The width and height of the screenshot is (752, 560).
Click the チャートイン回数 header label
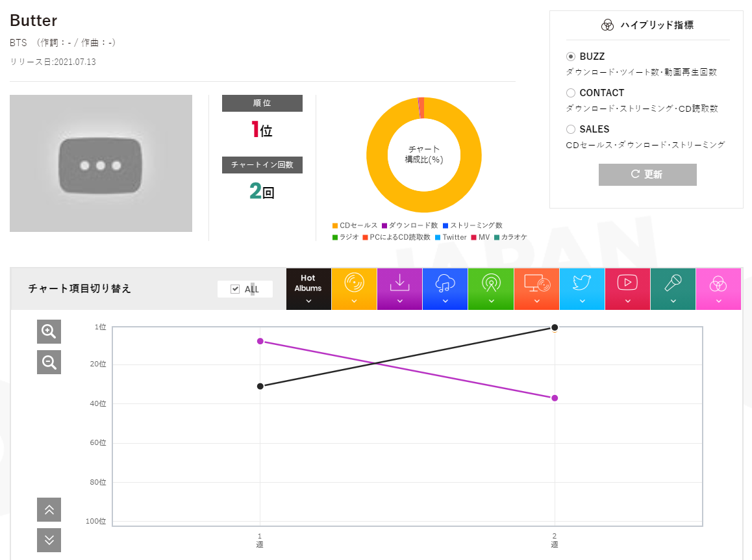point(262,164)
